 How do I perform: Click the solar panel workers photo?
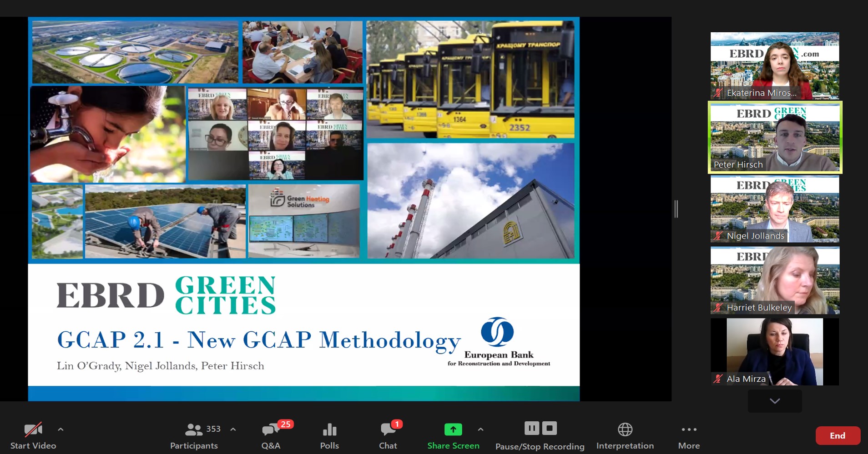[165, 221]
